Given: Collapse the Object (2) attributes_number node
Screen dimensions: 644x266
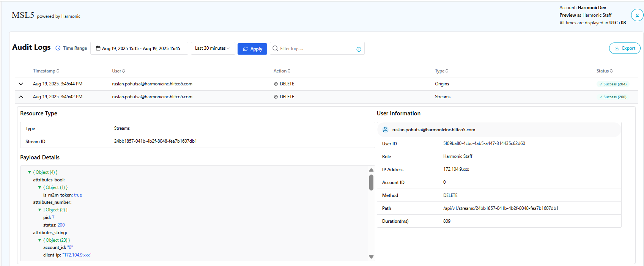Looking at the screenshot, I should tap(39, 210).
